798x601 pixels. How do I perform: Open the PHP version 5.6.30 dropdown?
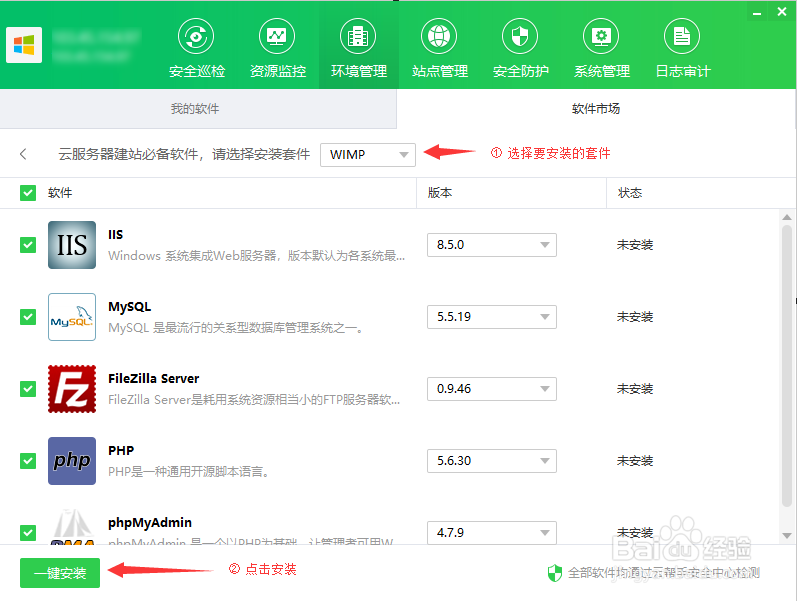[x=492, y=461]
